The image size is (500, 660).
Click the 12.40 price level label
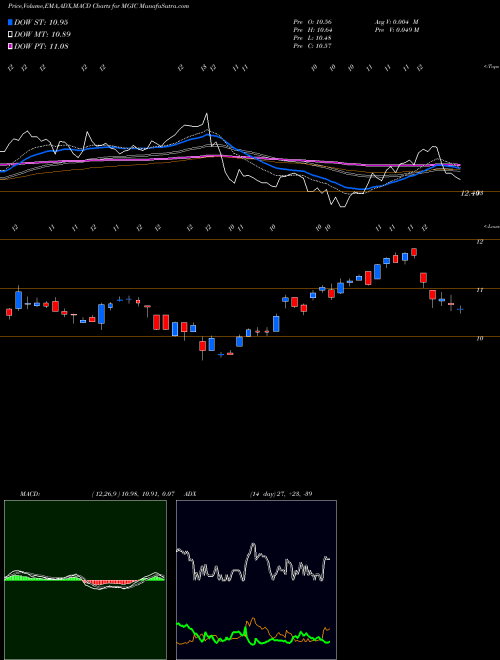coord(471,193)
